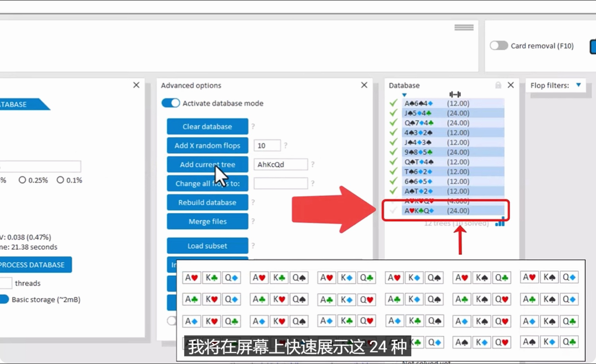596x364 pixels.
Task: Click the help question mark beside Load subset
Action: click(x=253, y=246)
